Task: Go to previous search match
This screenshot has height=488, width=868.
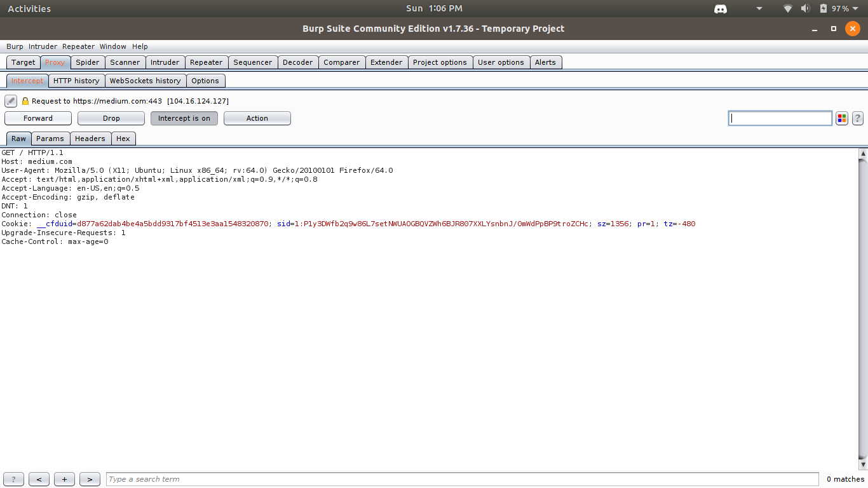Action: point(39,479)
